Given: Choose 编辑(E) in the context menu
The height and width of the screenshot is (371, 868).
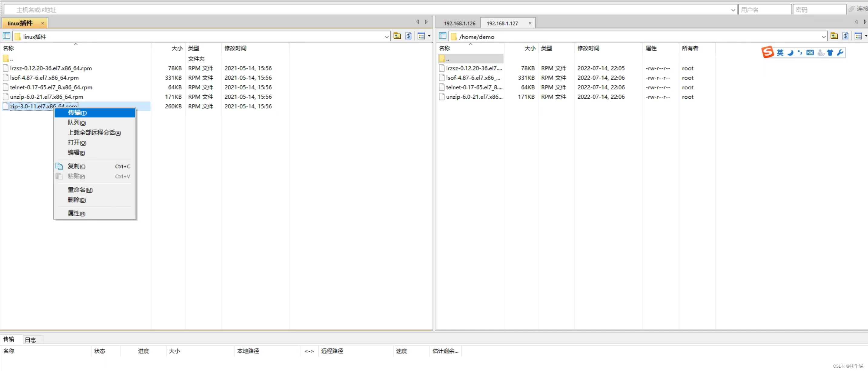Looking at the screenshot, I should (x=95, y=153).
